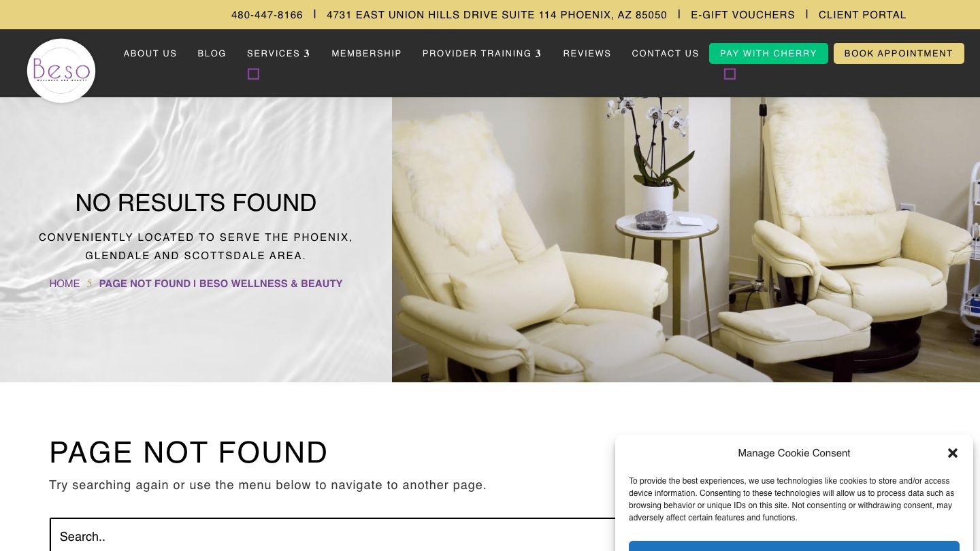Click the treatment room hero image
The height and width of the screenshot is (551, 980).
(686, 239)
